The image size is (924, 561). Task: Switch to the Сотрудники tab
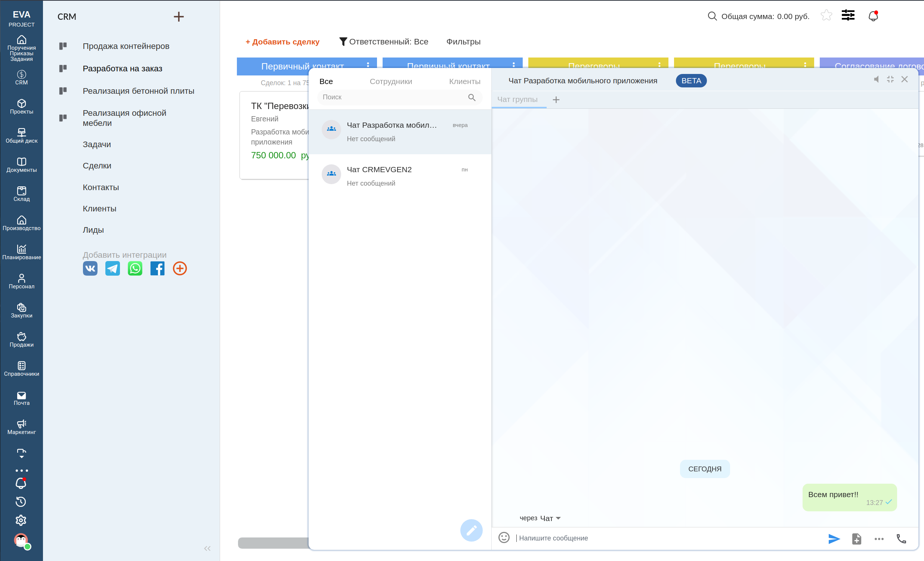pyautogui.click(x=391, y=81)
